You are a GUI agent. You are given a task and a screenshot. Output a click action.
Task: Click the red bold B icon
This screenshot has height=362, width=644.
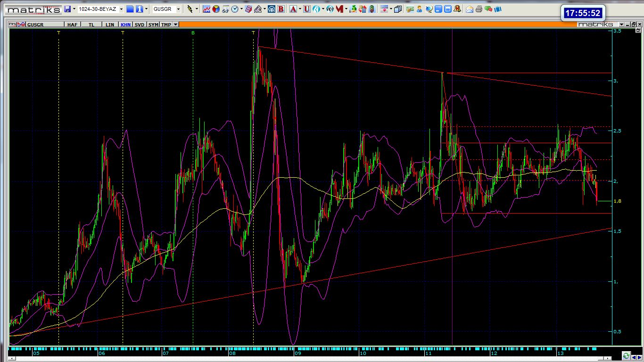tap(281, 9)
